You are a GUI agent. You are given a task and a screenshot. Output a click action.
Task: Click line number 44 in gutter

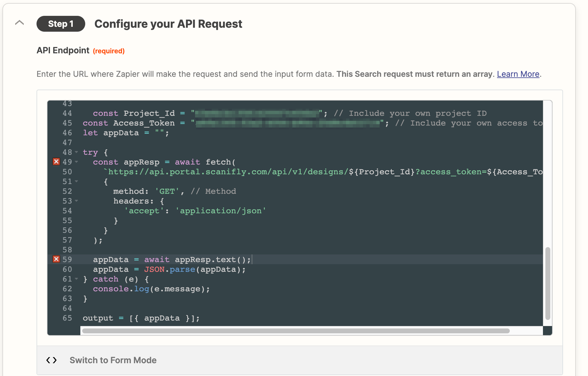pyautogui.click(x=67, y=113)
